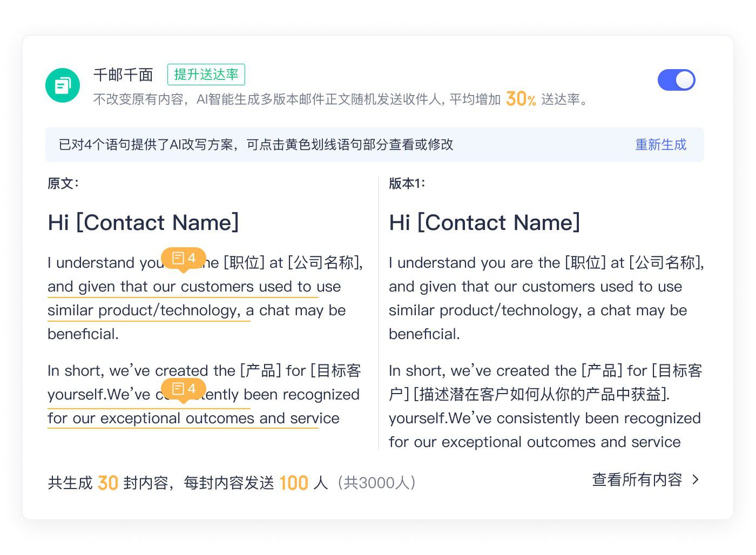Open the comment bubble above the first paragraph
The height and width of the screenshot is (555, 756).
point(184,259)
